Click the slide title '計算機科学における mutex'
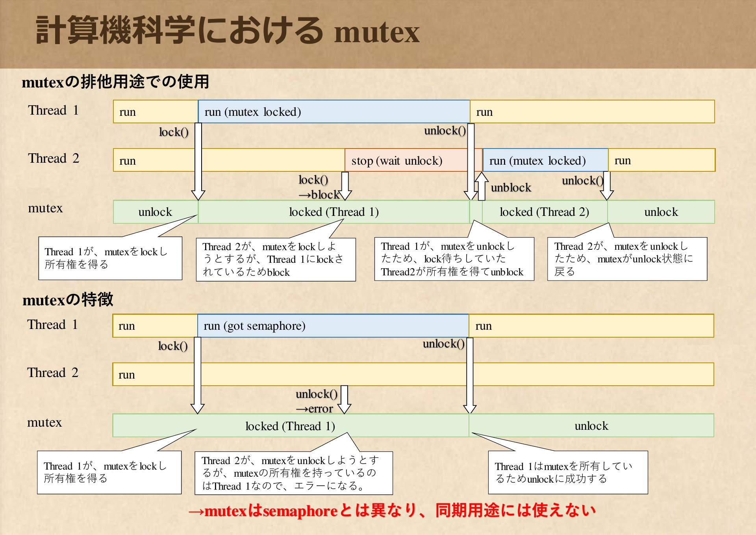 228,31
